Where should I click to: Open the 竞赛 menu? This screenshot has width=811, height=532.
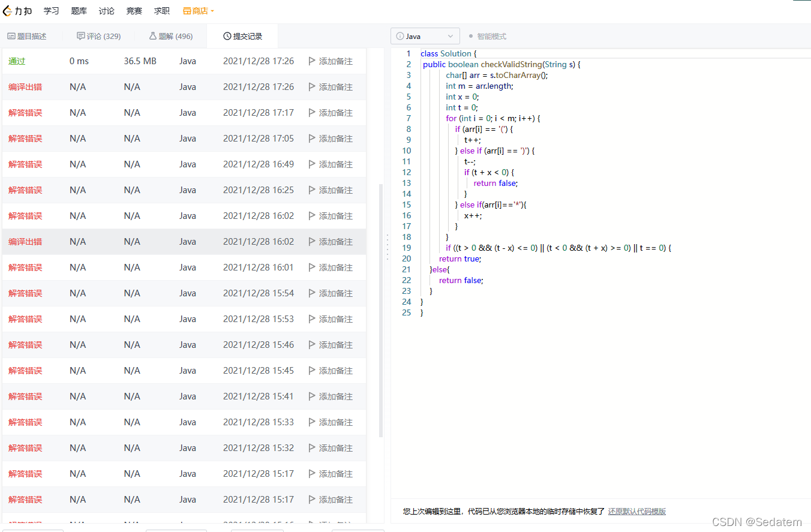tap(134, 11)
